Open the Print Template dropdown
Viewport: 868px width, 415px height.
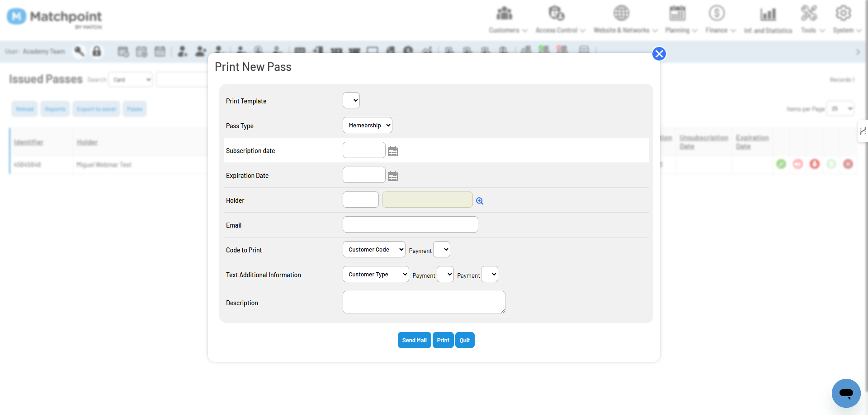(x=351, y=100)
